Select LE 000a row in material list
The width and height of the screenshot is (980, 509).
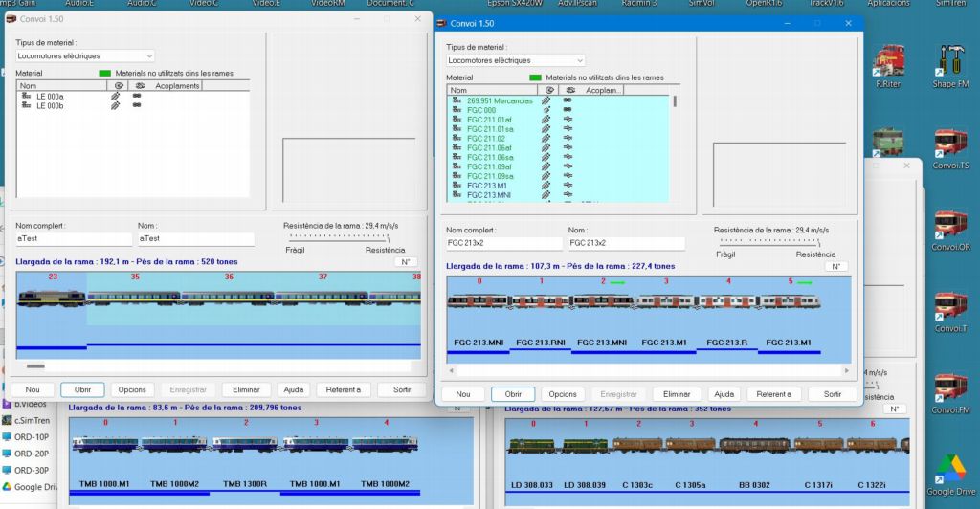tap(132, 97)
